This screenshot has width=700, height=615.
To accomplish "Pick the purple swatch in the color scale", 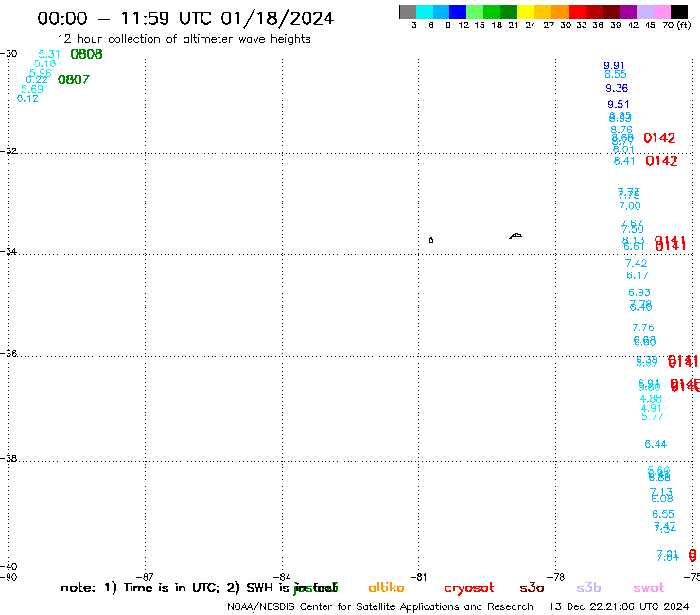I will tap(628, 11).
